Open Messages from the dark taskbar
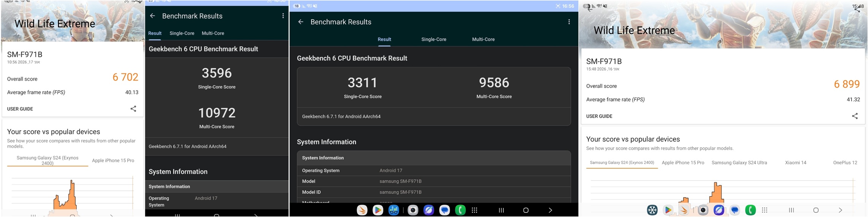This screenshot has height=217, width=868. [x=445, y=210]
